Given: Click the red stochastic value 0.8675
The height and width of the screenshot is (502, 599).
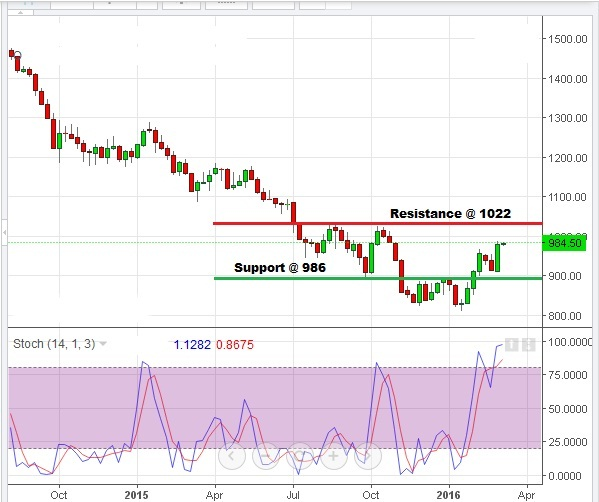Looking at the screenshot, I should (x=235, y=345).
